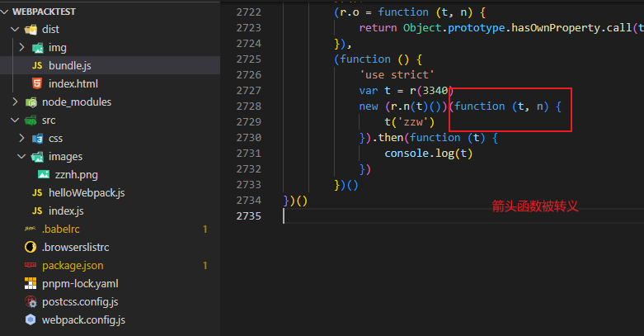Expand the css folder chevron
The height and width of the screenshot is (336, 644).
pyautogui.click(x=21, y=138)
